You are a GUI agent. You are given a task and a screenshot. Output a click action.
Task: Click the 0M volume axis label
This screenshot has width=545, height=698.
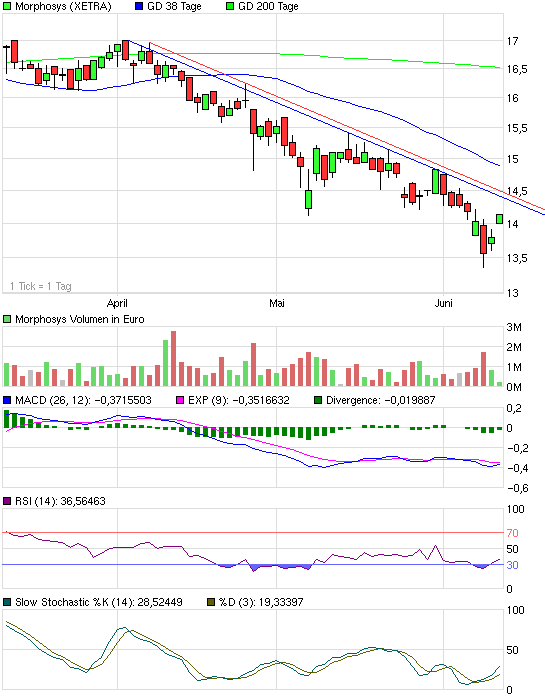click(514, 387)
